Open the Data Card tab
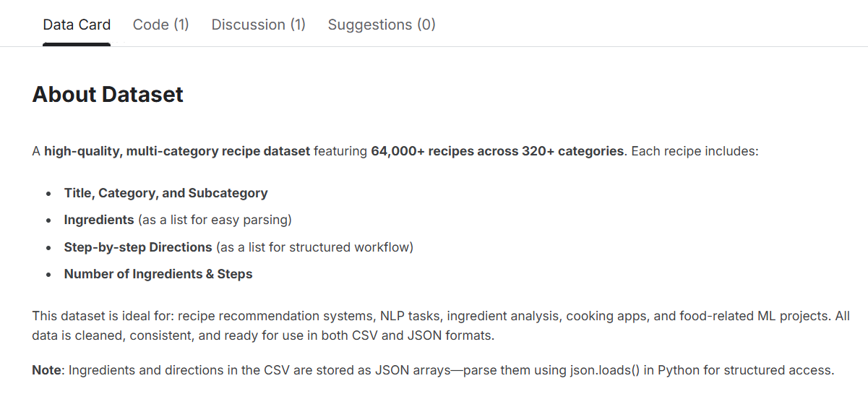This screenshot has height=394, width=868. click(77, 25)
